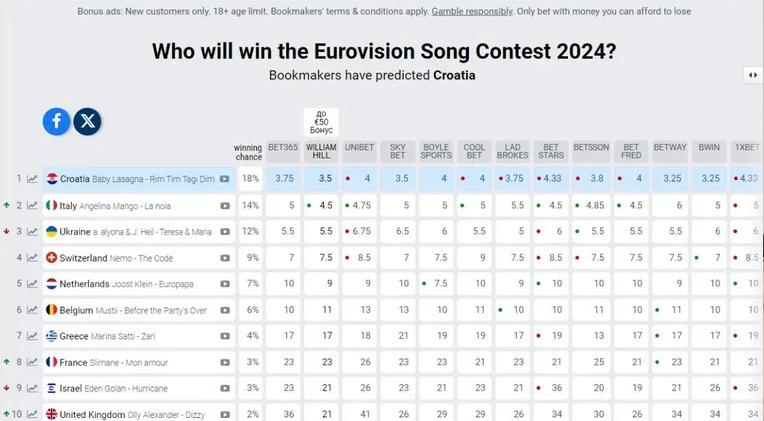This screenshot has width=764, height=421.
Task: Open the €50 bonus offer badge
Action: click(x=321, y=122)
